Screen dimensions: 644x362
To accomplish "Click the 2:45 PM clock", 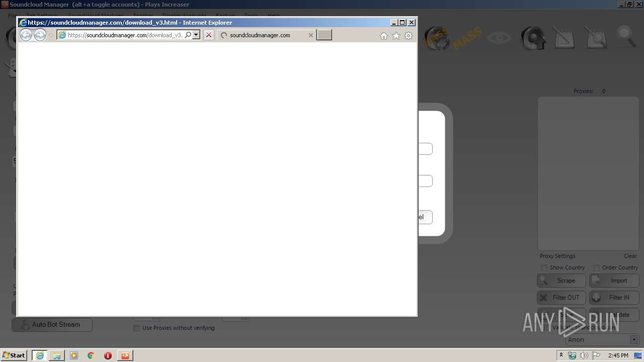I will tap(618, 355).
